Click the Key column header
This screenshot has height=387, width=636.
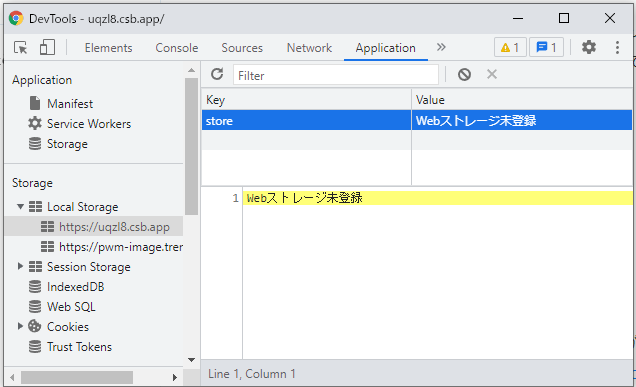306,100
